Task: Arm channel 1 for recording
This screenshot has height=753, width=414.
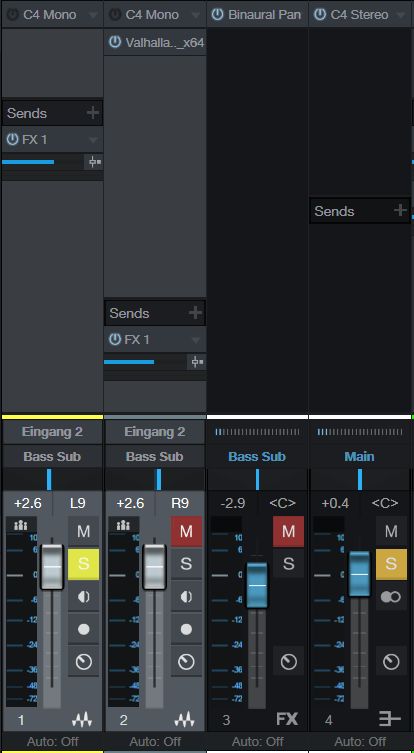Action: 84,629
